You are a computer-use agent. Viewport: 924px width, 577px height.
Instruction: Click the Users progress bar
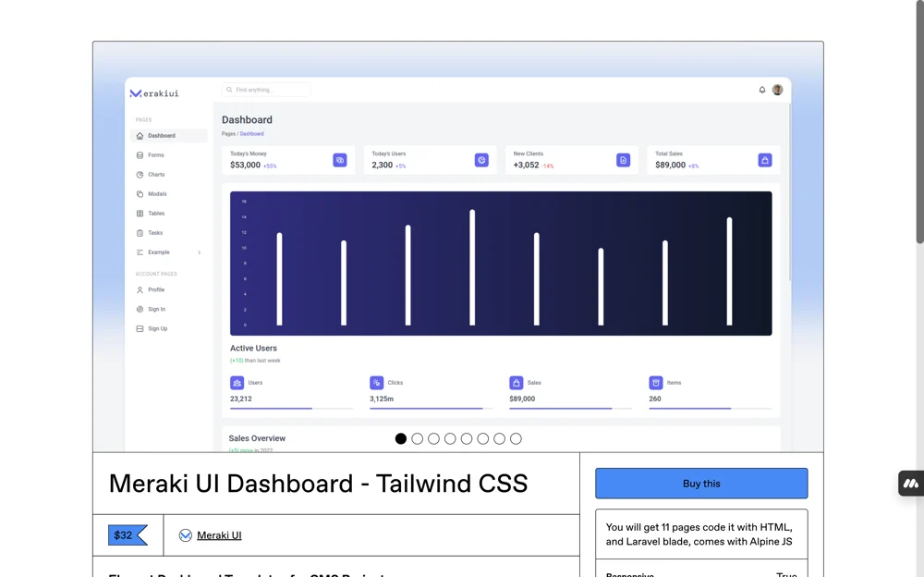pos(291,409)
